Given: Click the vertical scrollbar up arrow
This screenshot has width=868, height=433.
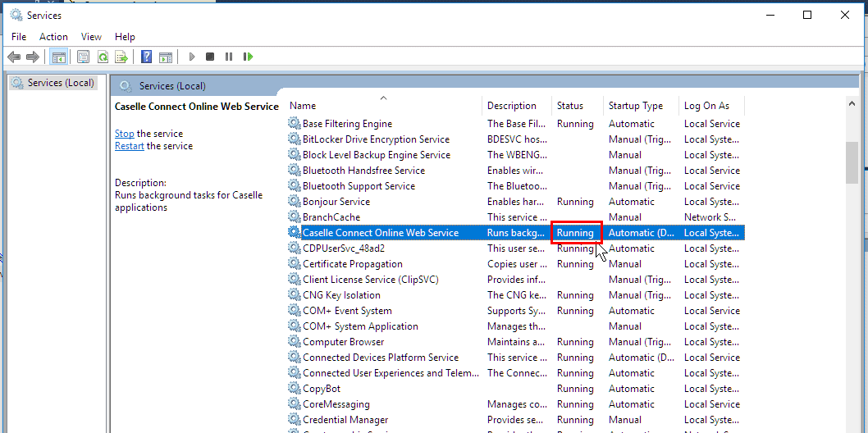Looking at the screenshot, I should 852,104.
